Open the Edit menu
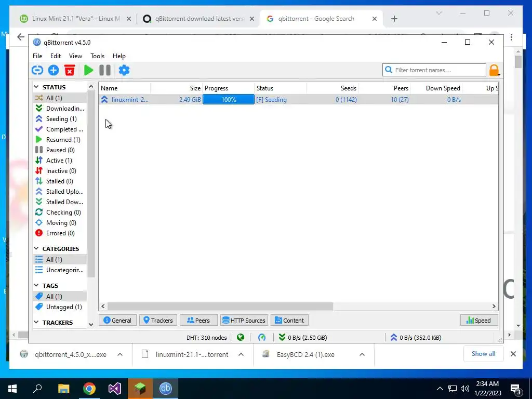Image resolution: width=532 pixels, height=399 pixels. tap(55, 56)
